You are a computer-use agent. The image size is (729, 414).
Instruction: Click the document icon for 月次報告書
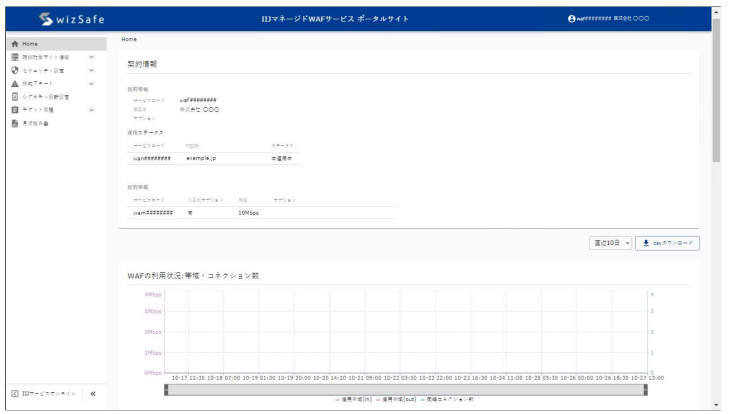tap(14, 123)
